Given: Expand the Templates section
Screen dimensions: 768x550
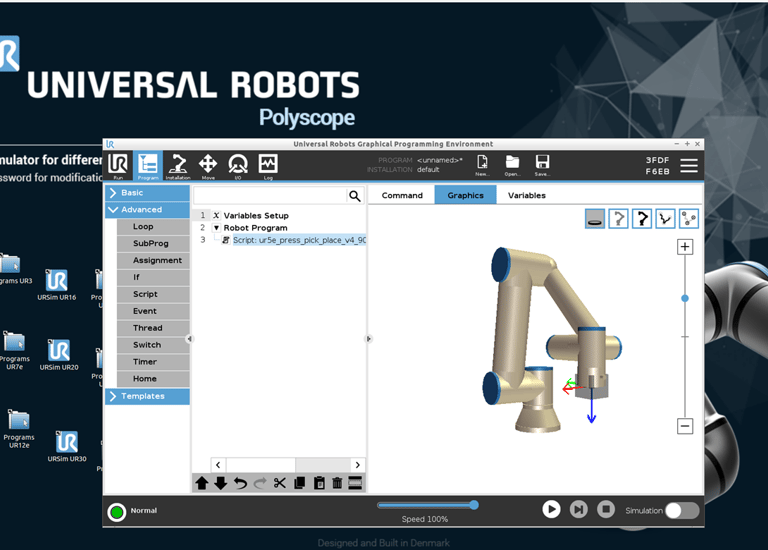Looking at the screenshot, I should coord(147,396).
